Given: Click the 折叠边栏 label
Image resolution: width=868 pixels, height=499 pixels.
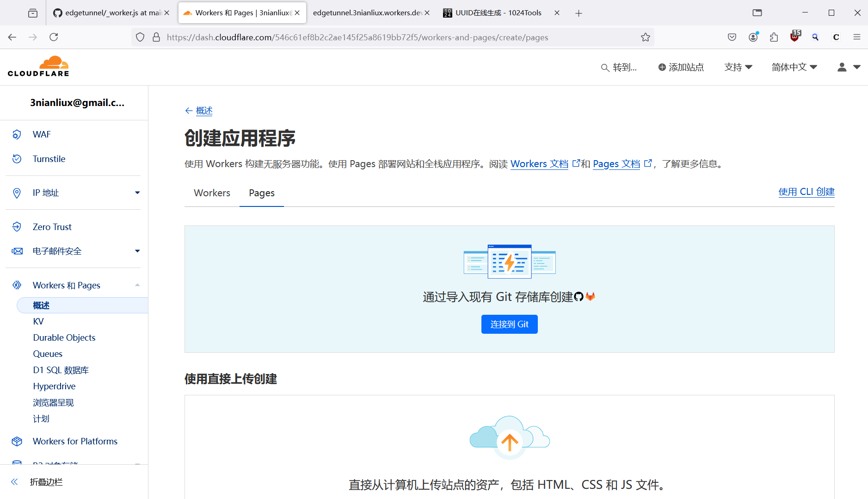Looking at the screenshot, I should click(46, 482).
